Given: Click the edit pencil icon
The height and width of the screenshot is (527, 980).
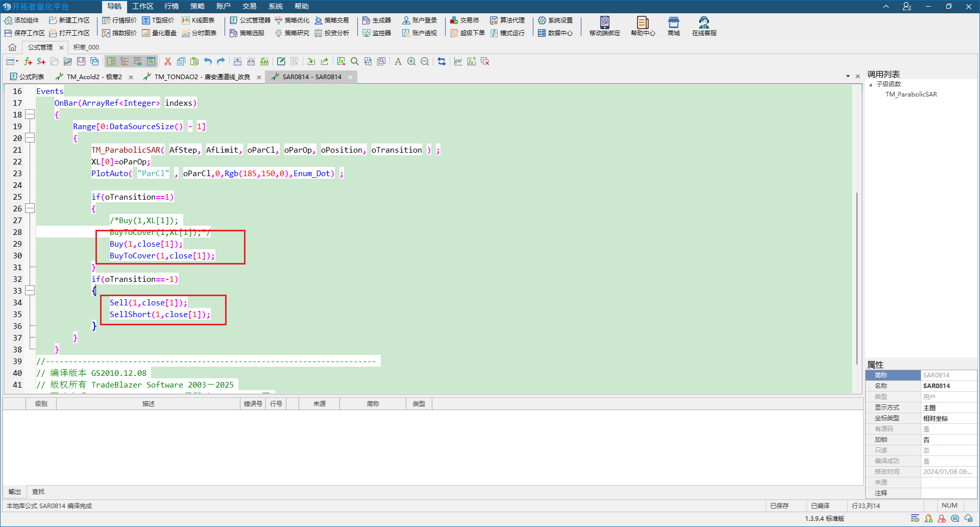Looking at the screenshot, I should pyautogui.click(x=281, y=61).
